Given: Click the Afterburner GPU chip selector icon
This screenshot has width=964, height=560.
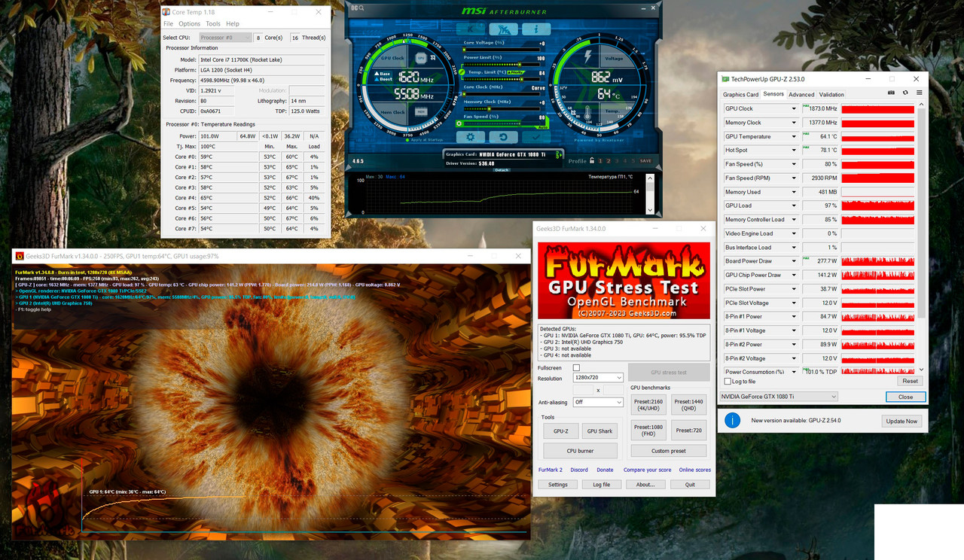Looking at the screenshot, I should (421, 58).
